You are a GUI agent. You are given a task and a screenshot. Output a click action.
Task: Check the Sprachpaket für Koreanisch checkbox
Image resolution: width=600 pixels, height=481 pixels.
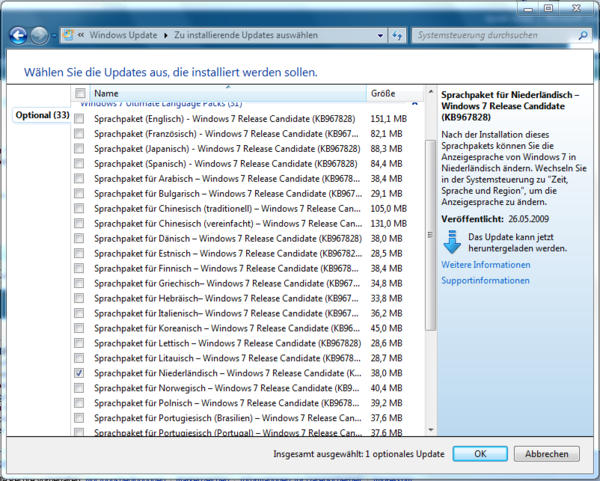point(79,328)
